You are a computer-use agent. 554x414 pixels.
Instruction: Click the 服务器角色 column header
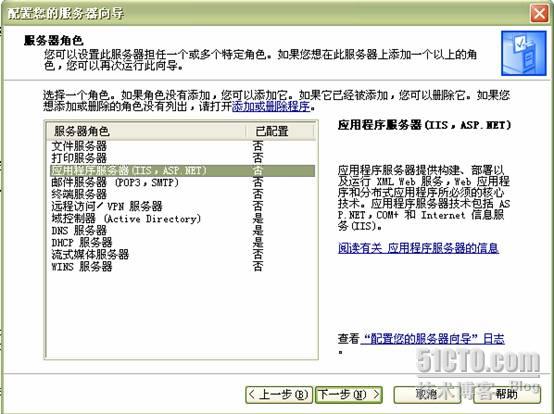coord(146,131)
